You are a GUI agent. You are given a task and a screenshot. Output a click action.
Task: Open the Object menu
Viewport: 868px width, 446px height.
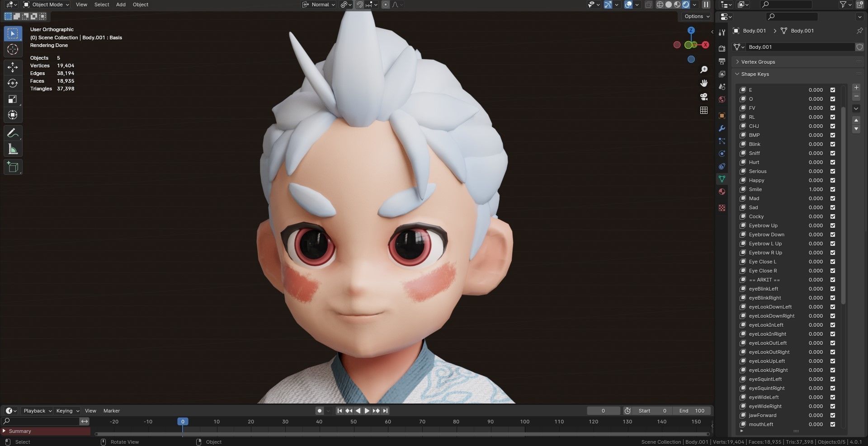(x=141, y=5)
